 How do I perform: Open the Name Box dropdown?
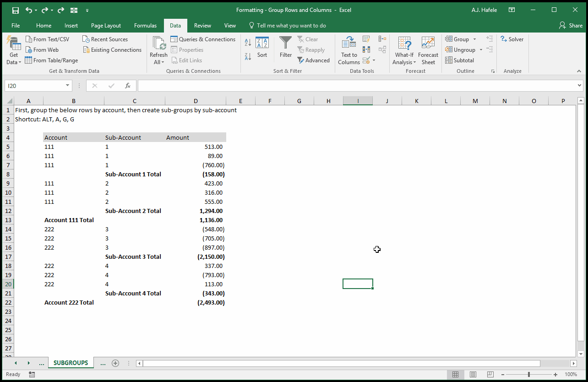[x=68, y=86]
